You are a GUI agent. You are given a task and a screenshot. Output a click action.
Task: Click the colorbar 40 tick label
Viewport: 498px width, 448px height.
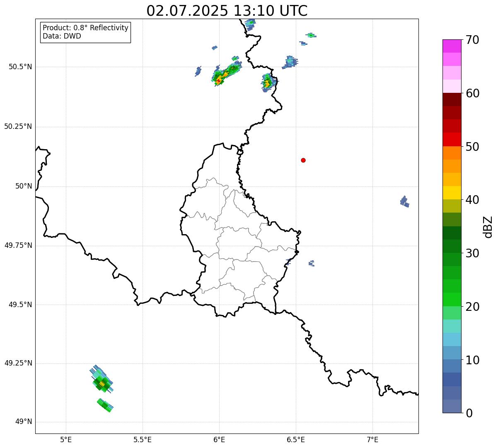472,200
